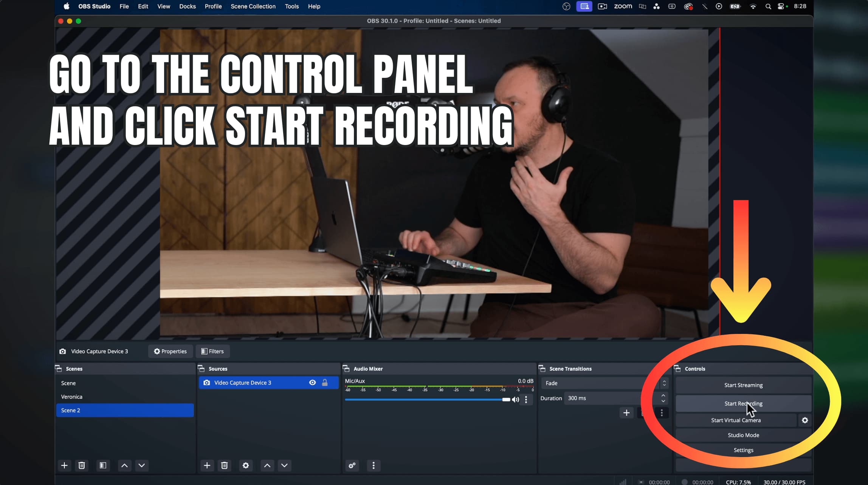Click Start Virtual Camera button
868x485 pixels.
(x=736, y=420)
